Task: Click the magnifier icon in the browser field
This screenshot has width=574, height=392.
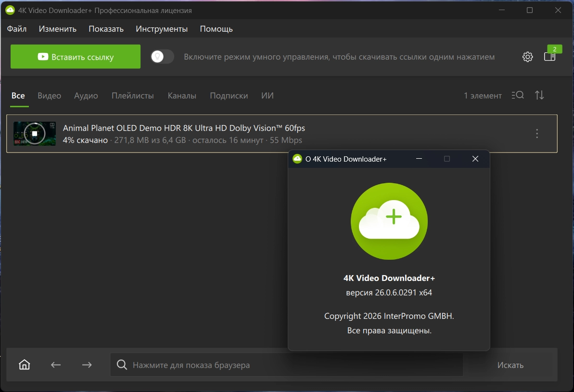Action: click(x=122, y=365)
